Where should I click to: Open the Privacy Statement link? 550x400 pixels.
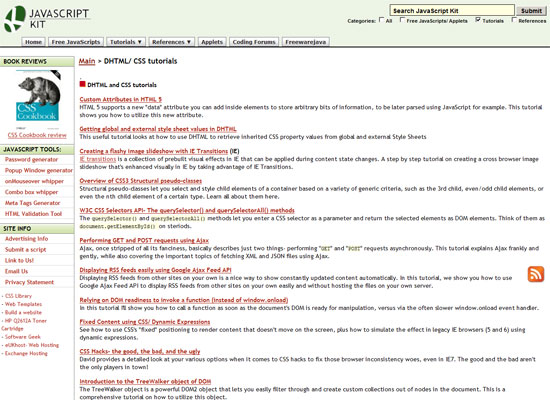click(x=29, y=282)
